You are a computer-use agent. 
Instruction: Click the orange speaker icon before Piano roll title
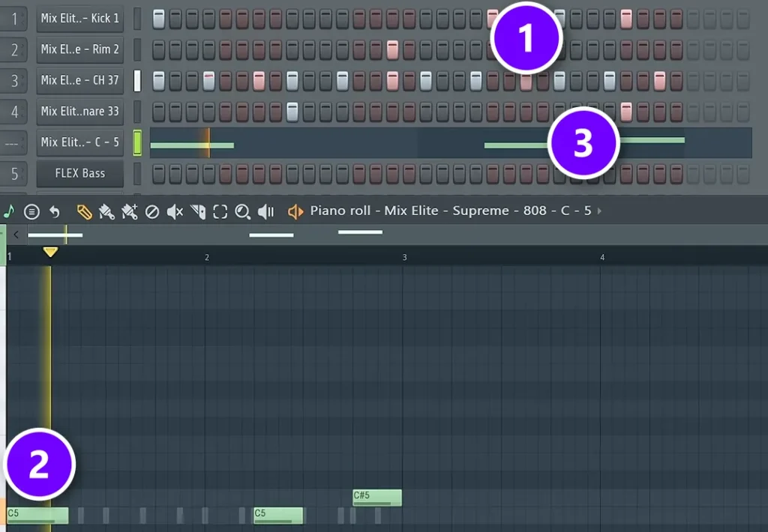[295, 211]
